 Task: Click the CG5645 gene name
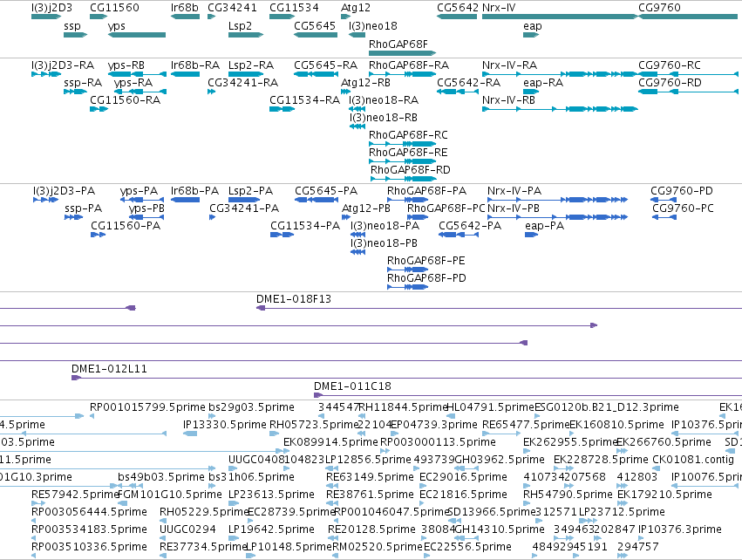coord(315,26)
